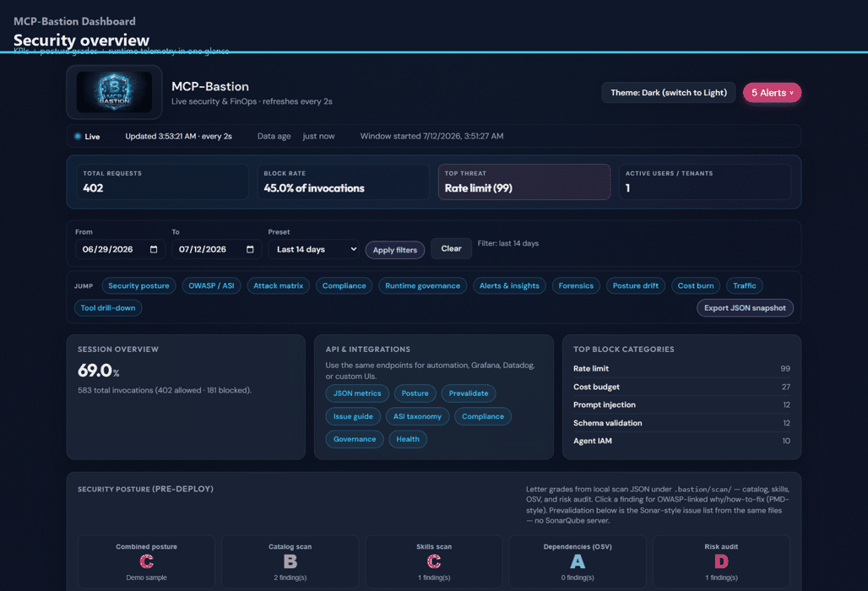The image size is (868, 591).
Task: Click the Clear filters button
Action: pos(451,249)
